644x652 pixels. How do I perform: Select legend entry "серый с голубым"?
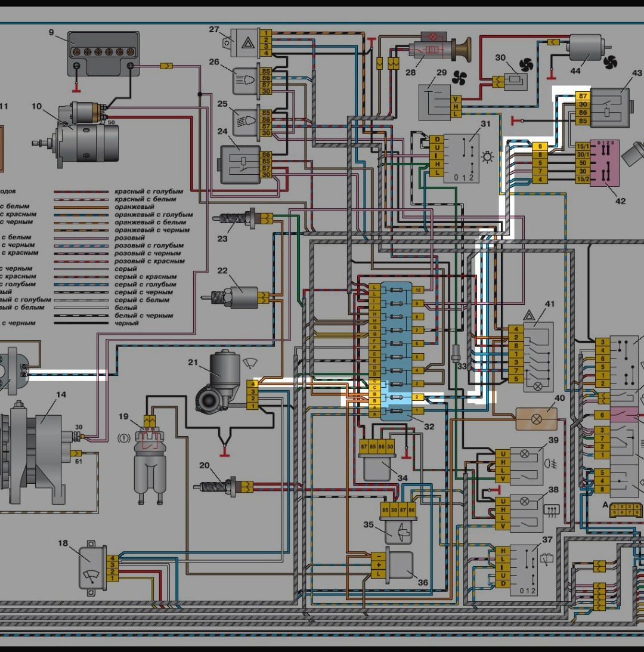click(x=145, y=285)
